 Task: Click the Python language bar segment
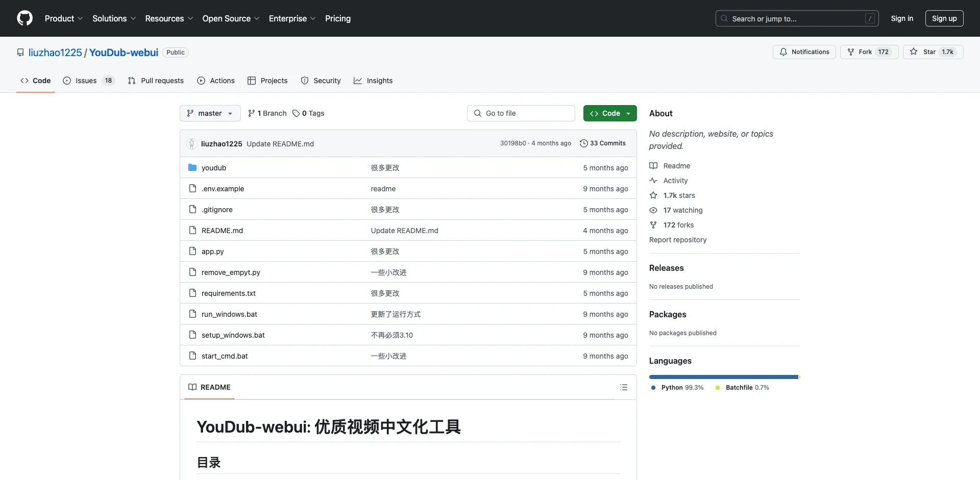click(723, 377)
